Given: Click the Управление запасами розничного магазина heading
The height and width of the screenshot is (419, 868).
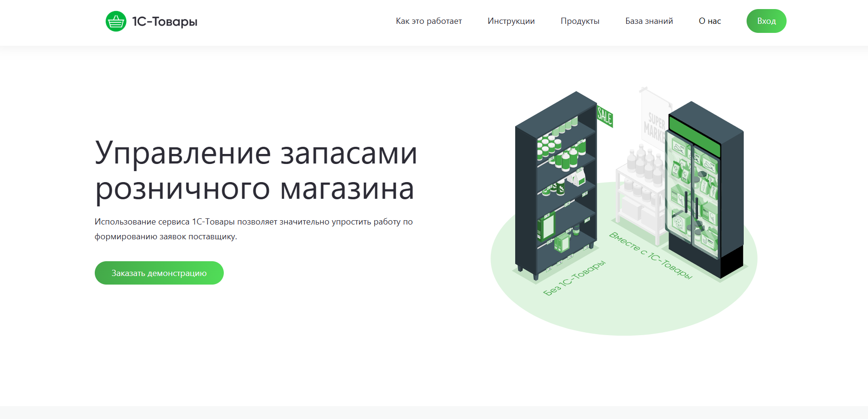Looking at the screenshot, I should pos(256,171).
